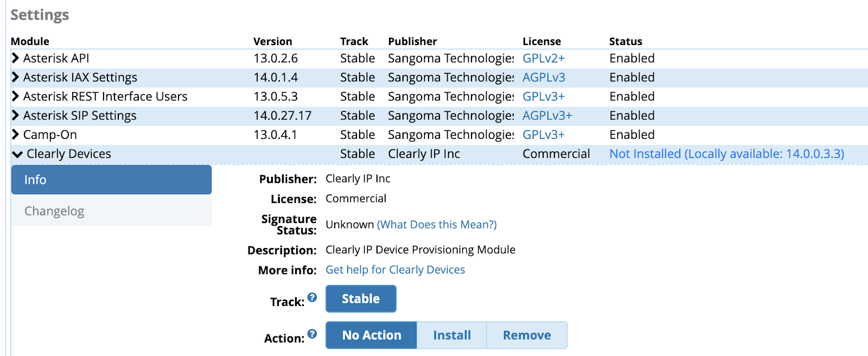Open Get help for Clearly Devices link
The image size is (868, 356).
tap(395, 270)
